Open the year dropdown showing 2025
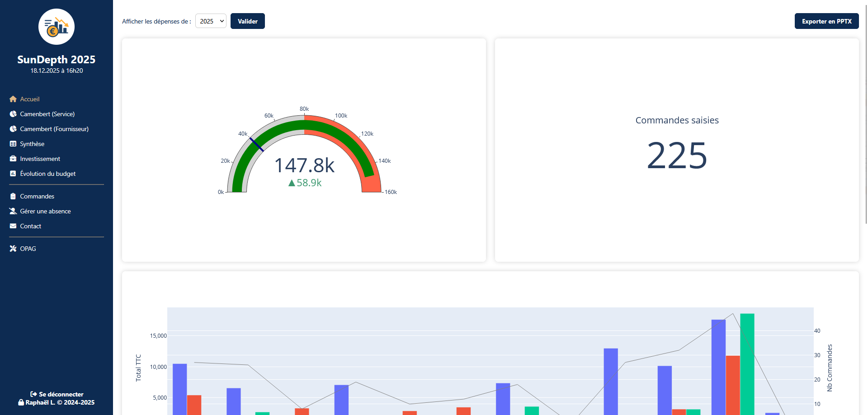Viewport: 868px width, 415px height. (211, 21)
